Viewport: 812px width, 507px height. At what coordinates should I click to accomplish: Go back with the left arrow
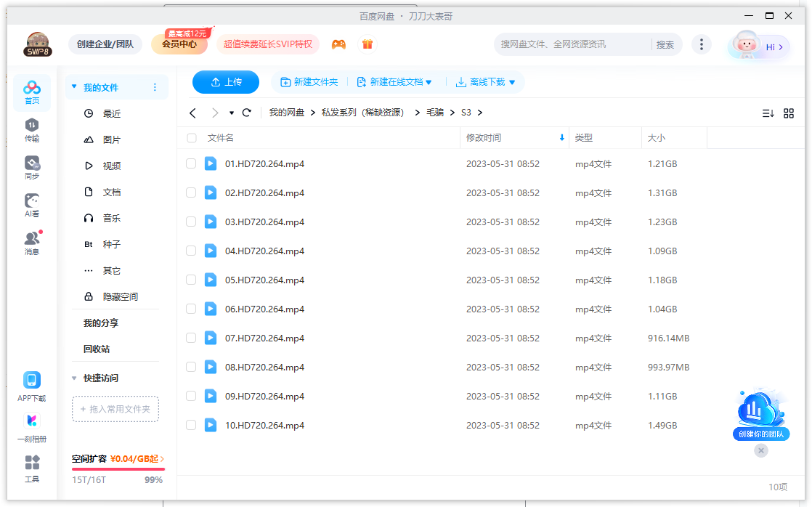[192, 113]
